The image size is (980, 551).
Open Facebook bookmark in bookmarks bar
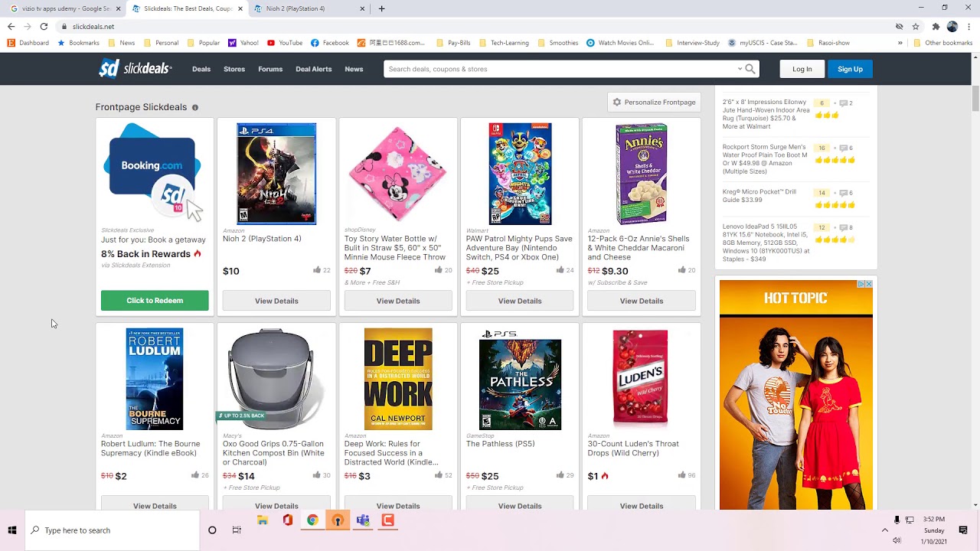click(x=330, y=43)
